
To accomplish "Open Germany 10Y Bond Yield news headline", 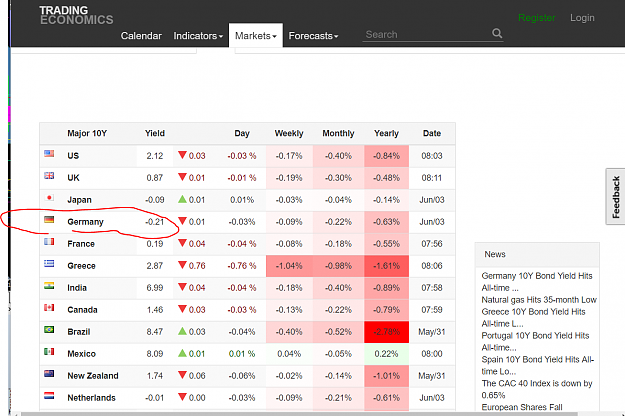I will (x=537, y=282).
